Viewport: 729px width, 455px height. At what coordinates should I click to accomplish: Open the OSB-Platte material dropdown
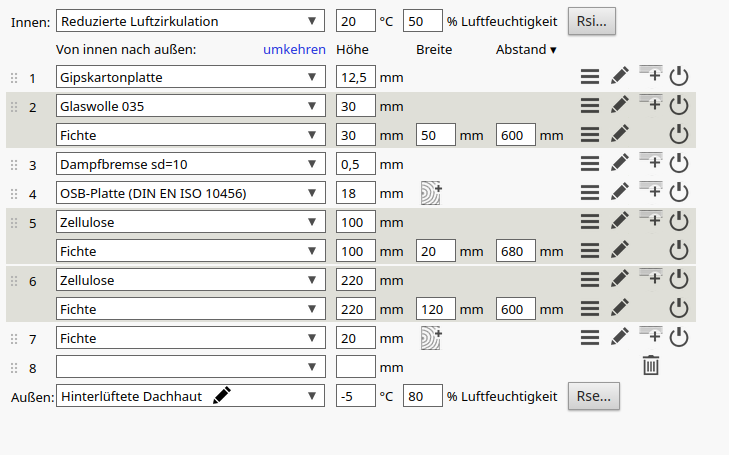point(190,193)
